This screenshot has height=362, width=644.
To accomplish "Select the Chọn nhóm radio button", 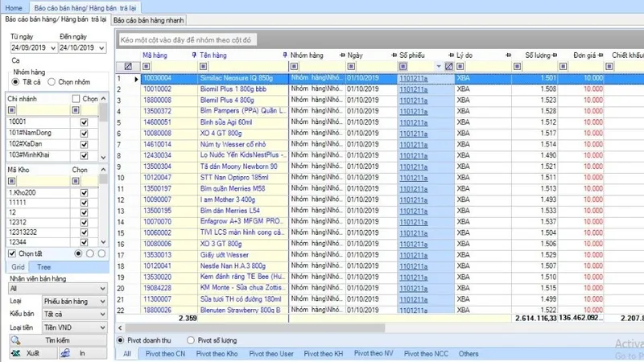I will point(51,82).
